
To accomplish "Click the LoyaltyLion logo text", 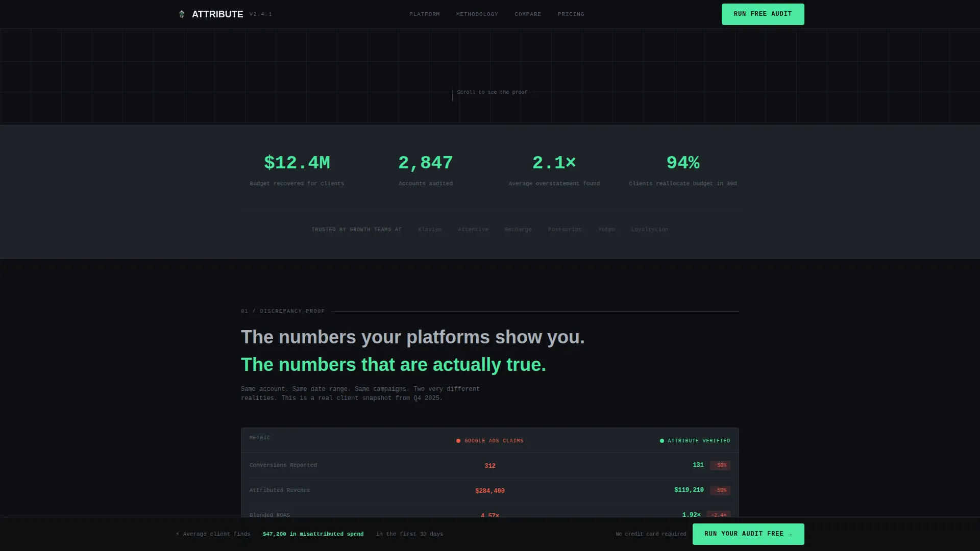I will point(650,230).
